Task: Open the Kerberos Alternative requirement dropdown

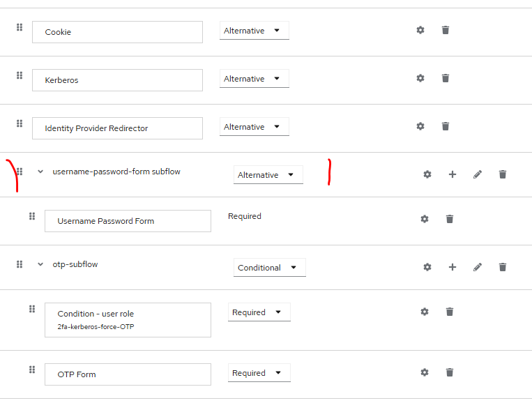Action: (254, 79)
